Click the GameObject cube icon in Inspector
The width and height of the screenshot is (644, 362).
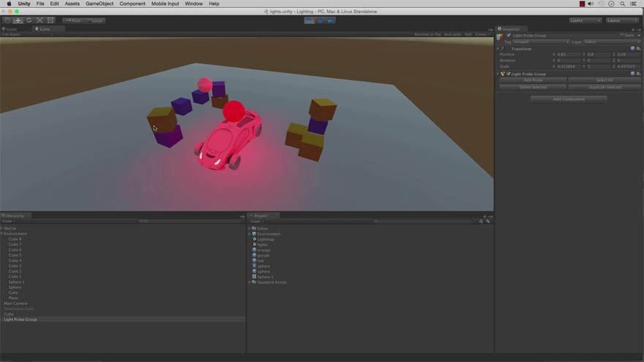[501, 37]
